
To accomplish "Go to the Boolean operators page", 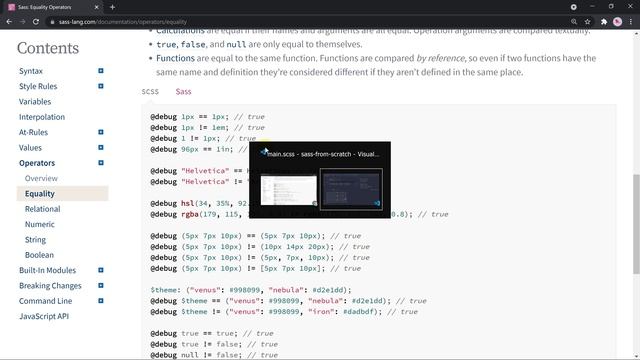I will [x=39, y=255].
